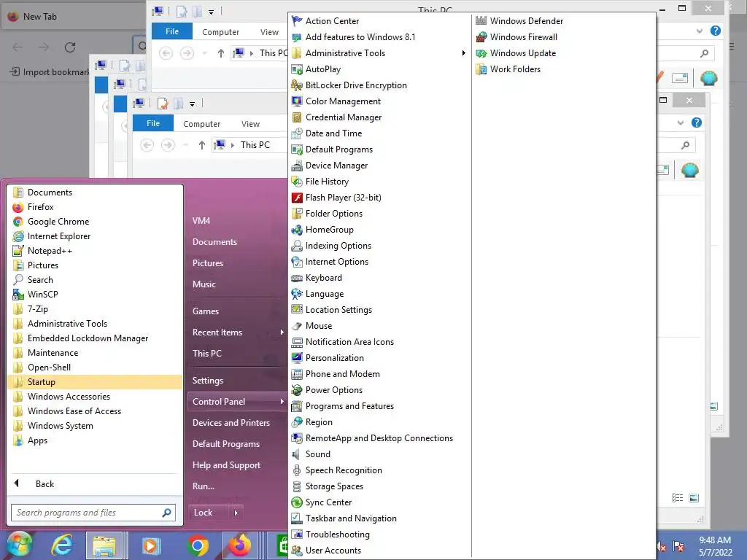Viewport: 747px width, 560px height.
Task: Click the Lock button
Action: [209, 513]
